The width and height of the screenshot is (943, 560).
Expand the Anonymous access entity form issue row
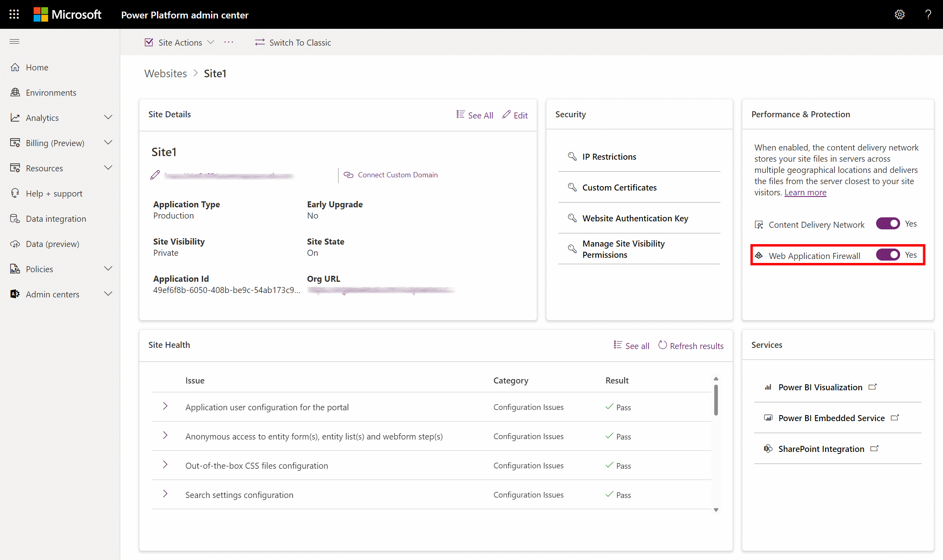[x=165, y=436]
